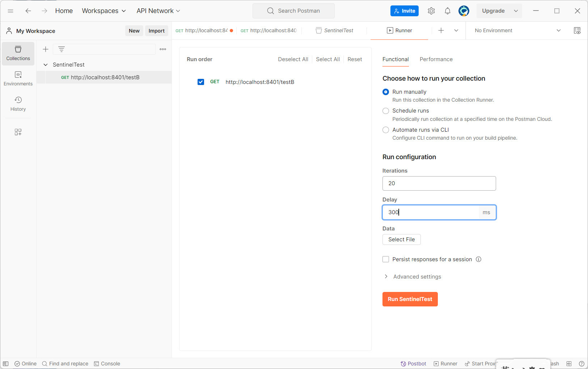This screenshot has width=588, height=369.
Task: Toggle the sidebar from the status bar icon
Action: [x=5, y=364]
